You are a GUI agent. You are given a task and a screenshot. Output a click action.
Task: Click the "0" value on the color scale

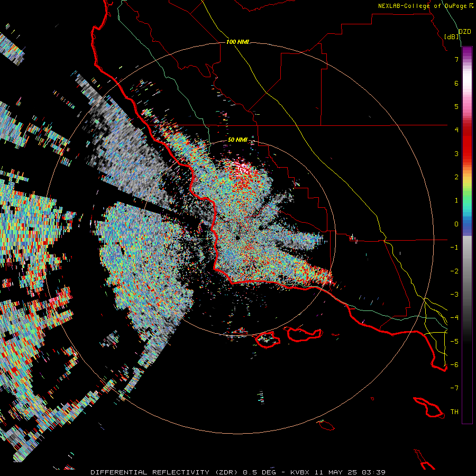pos(456,224)
